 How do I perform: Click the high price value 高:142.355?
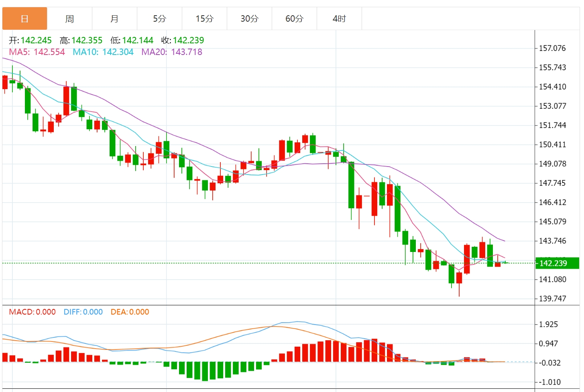pyautogui.click(x=81, y=41)
